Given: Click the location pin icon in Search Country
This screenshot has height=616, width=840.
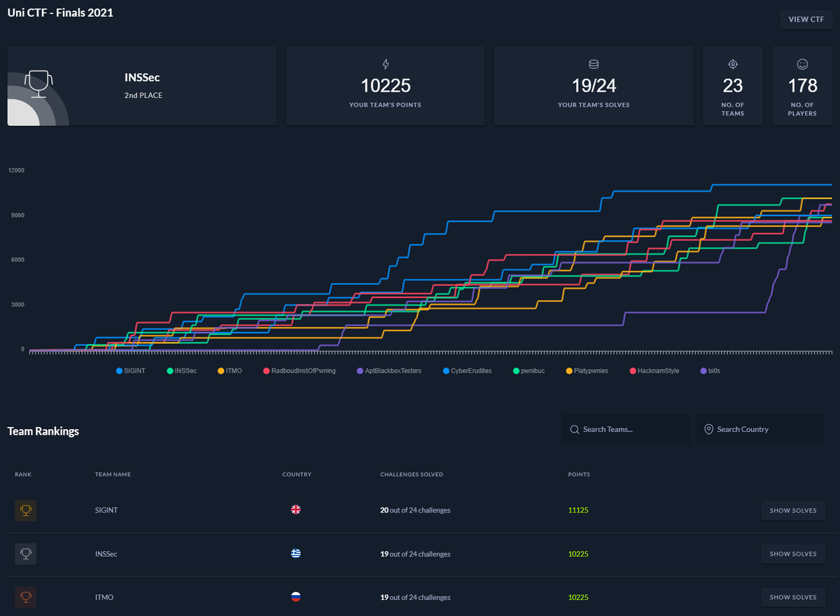Looking at the screenshot, I should (708, 429).
